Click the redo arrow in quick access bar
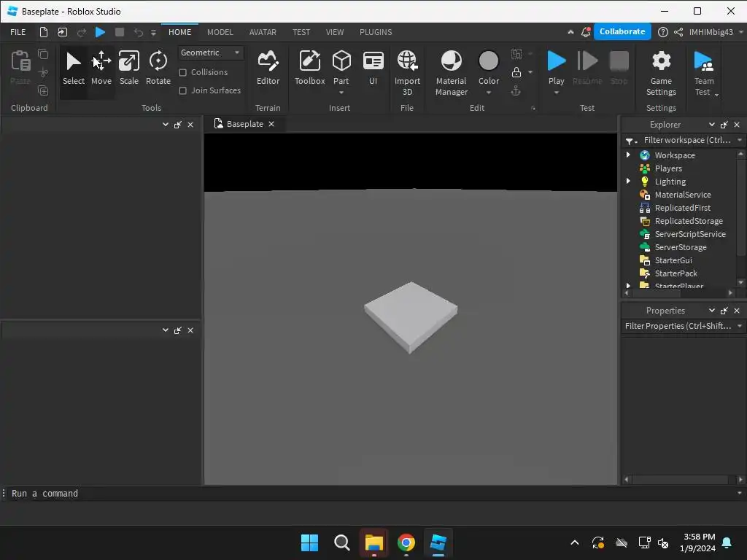 coord(82,32)
